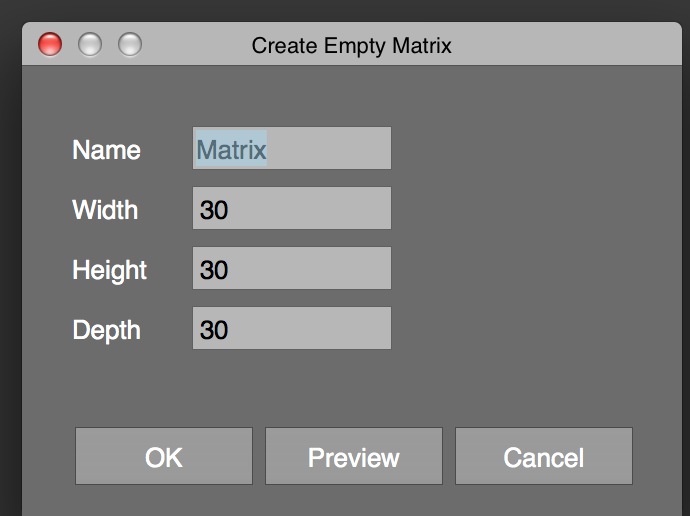Click the Depth label
Image resolution: width=690 pixels, height=516 pixels.
pos(106,330)
